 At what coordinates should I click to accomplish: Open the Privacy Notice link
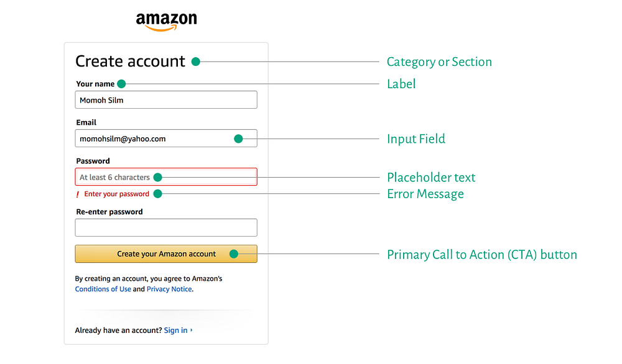pos(169,289)
